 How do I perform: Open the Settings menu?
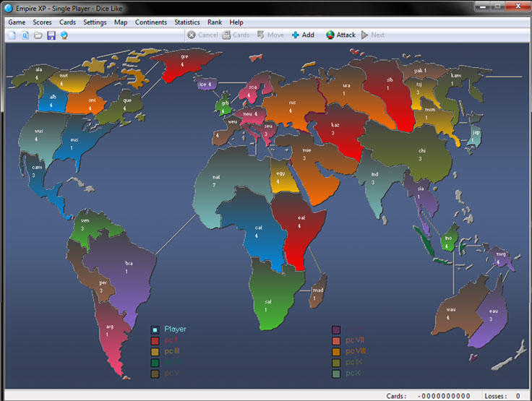tap(95, 22)
